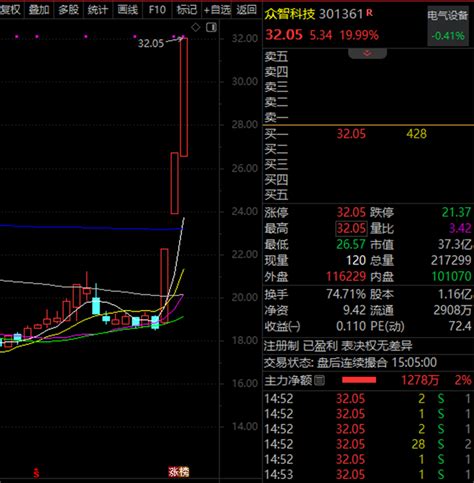This screenshot has height=483, width=474.
Task: Click the 内盘 value 101070
Action: pos(451,276)
